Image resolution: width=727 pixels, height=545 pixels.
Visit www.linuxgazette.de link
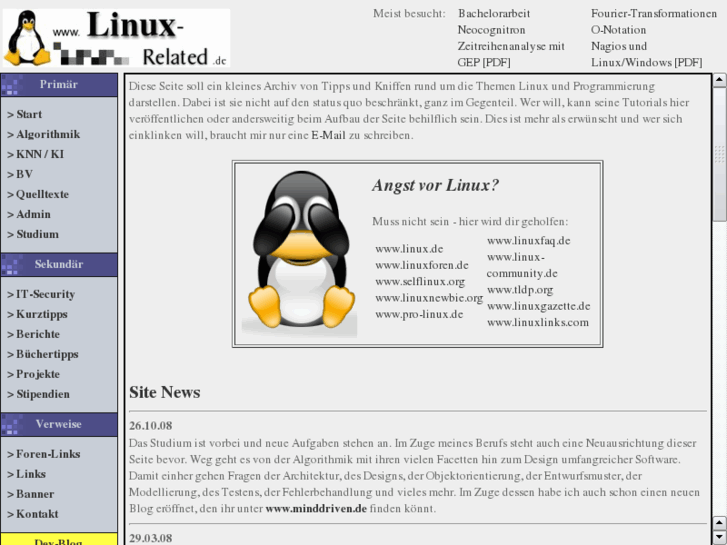(x=538, y=306)
